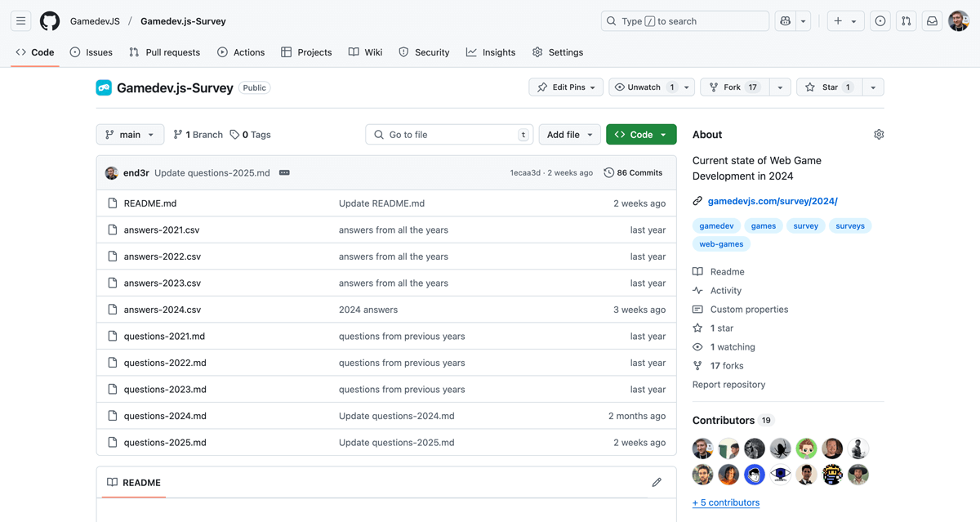980x522 pixels.
Task: Switch to the Pull requests tab
Action: pos(164,52)
